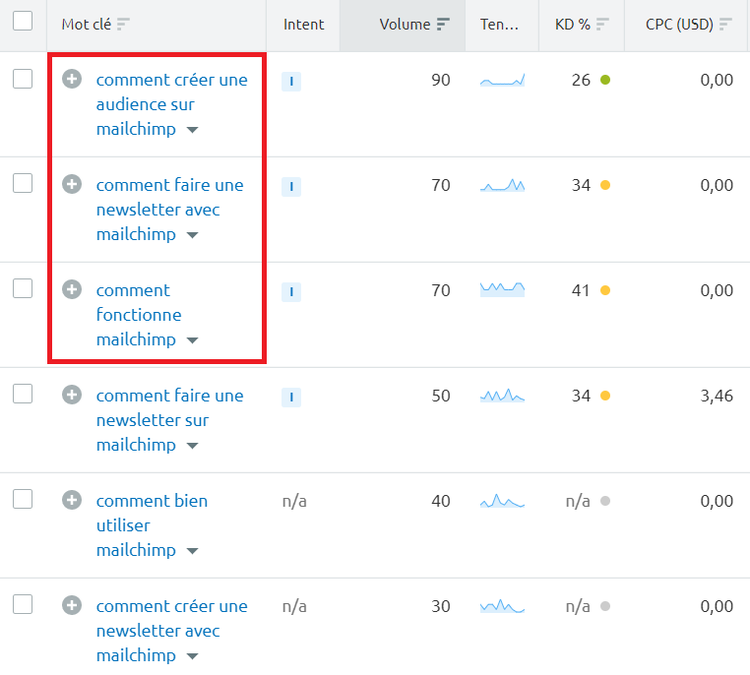
Task: Click the 'CPC (USD)' column header
Action: point(679,24)
